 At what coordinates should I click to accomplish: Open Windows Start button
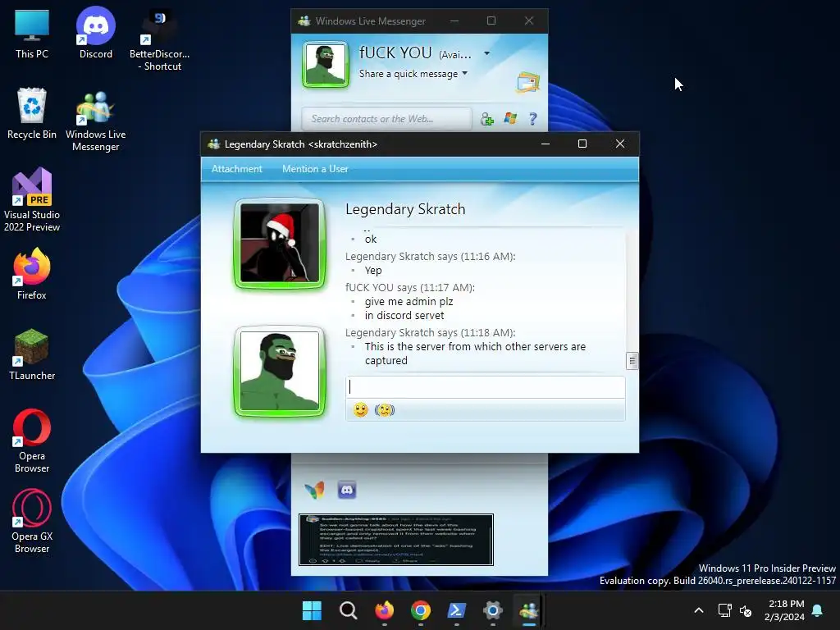coord(312,610)
